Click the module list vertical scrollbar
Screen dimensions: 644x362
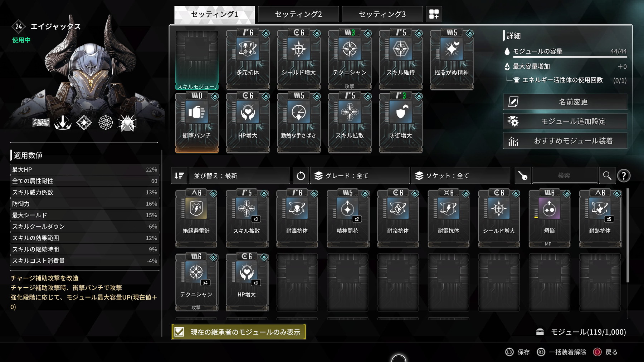pos(628,235)
